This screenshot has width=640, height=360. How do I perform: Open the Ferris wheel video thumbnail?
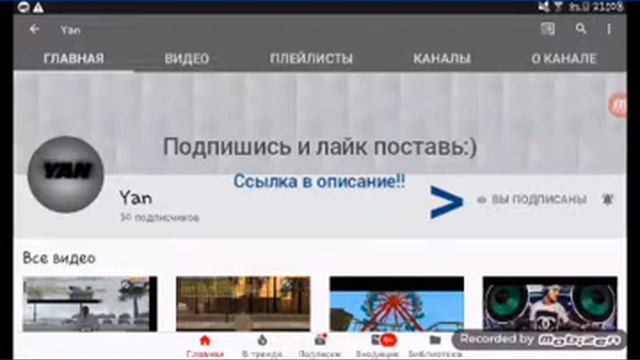pyautogui.click(x=396, y=304)
